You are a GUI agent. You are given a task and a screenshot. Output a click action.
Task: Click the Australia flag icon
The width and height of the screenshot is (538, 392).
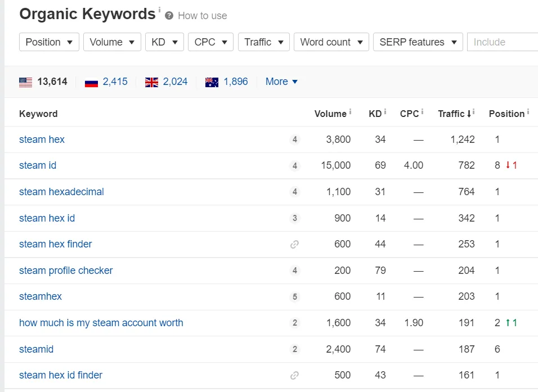click(212, 82)
